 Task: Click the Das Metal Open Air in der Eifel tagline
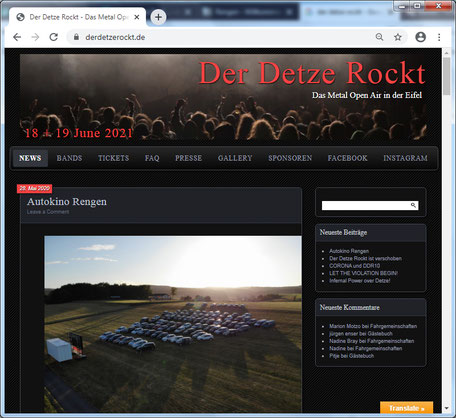(x=367, y=95)
